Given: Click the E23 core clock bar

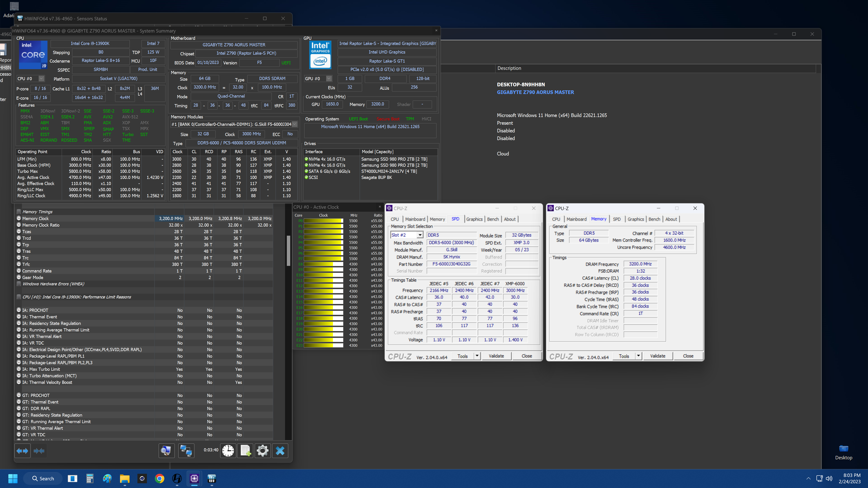Looking at the screenshot, I should tap(323, 345).
